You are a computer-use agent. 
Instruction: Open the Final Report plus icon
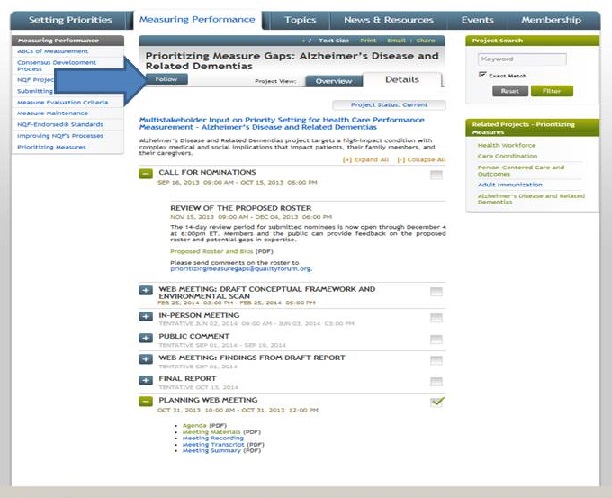point(146,381)
